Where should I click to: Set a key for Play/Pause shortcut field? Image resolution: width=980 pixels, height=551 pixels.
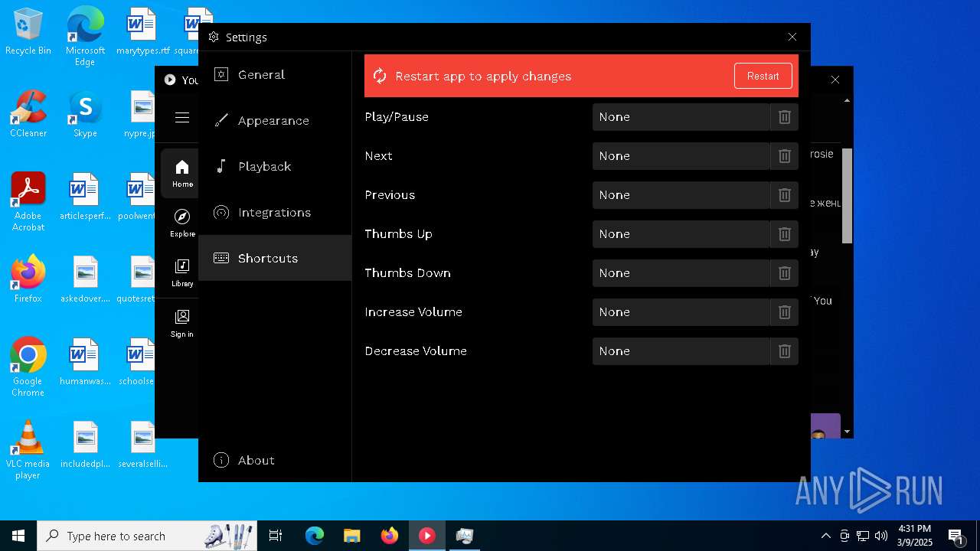pos(681,117)
